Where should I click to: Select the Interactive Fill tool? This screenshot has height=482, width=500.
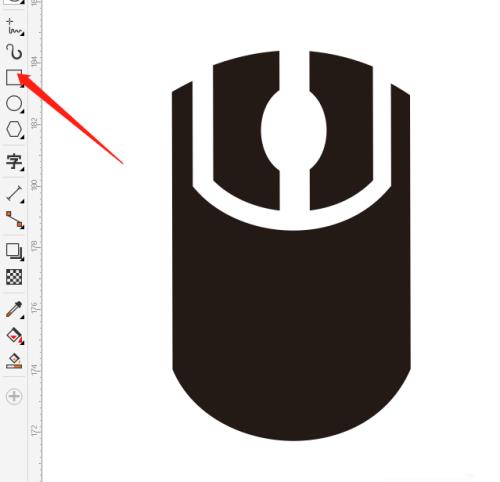(14, 335)
